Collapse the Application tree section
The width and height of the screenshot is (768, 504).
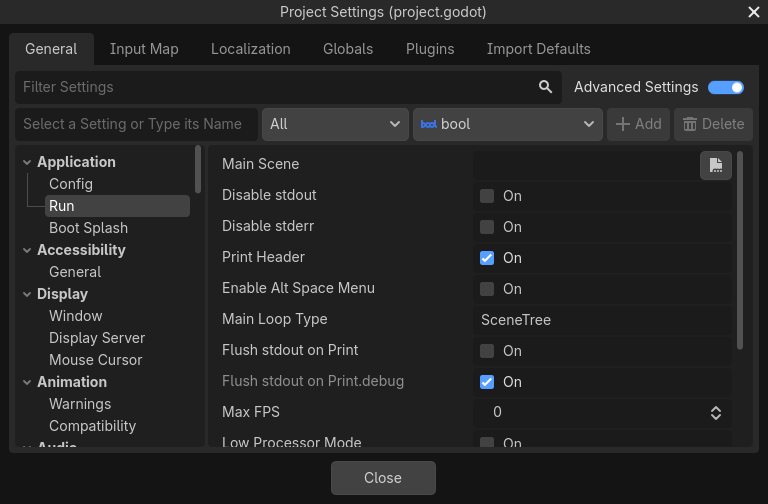pyautogui.click(x=26, y=162)
